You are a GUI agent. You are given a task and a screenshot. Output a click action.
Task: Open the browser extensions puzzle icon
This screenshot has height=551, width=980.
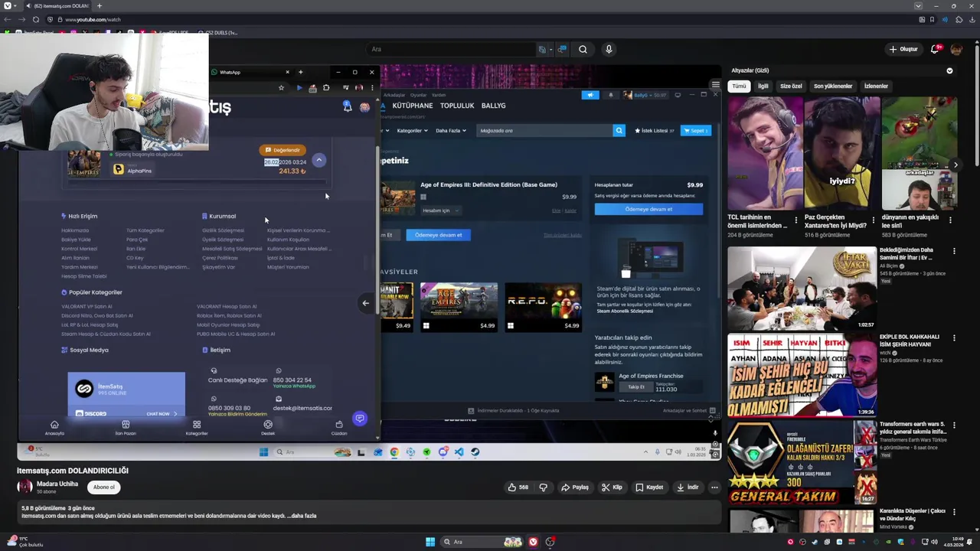tap(959, 19)
